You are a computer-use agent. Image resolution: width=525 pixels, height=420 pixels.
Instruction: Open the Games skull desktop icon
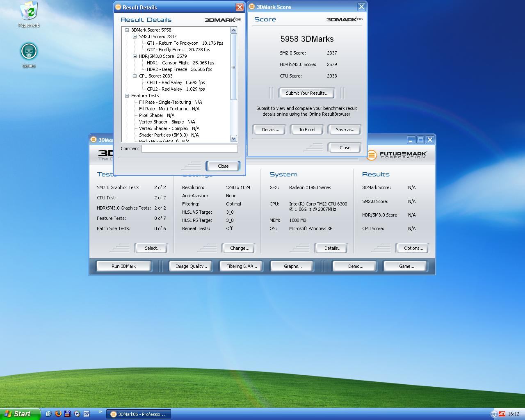(29, 55)
